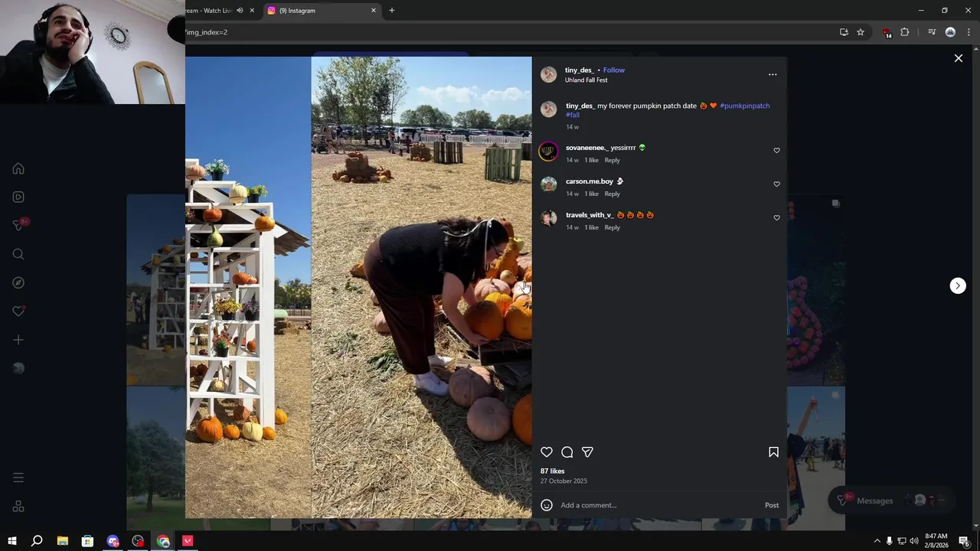This screenshot has width=980, height=551.
Task: Open a new browser tab
Action: click(392, 11)
